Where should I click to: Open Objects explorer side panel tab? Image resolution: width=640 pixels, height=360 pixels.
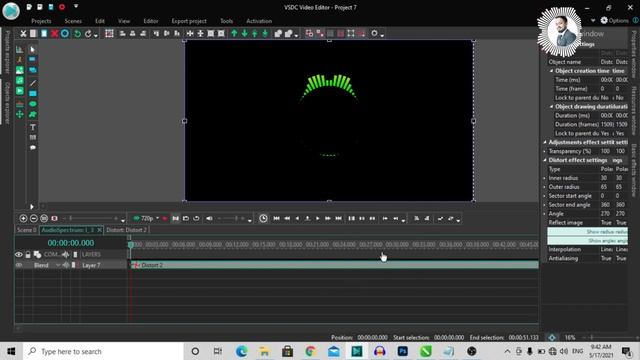pos(7,103)
